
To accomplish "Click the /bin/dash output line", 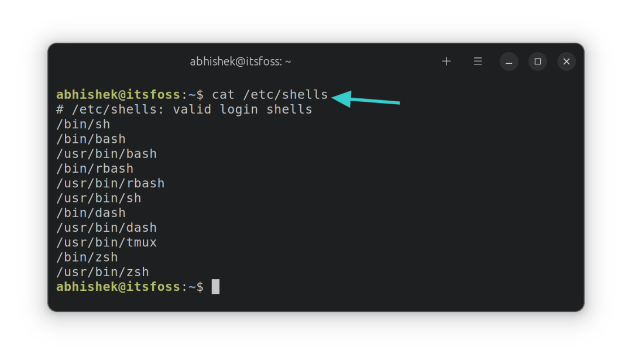I will (x=91, y=213).
